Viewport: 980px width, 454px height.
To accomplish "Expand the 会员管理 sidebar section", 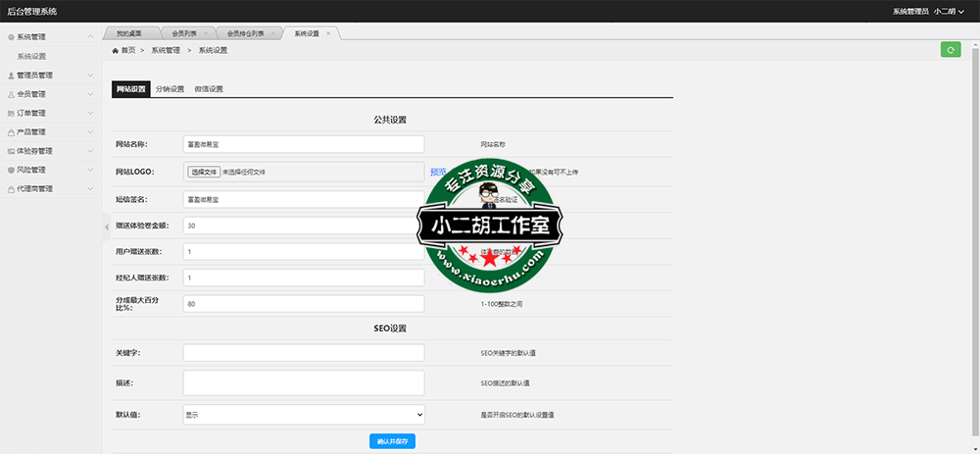I will [x=49, y=94].
